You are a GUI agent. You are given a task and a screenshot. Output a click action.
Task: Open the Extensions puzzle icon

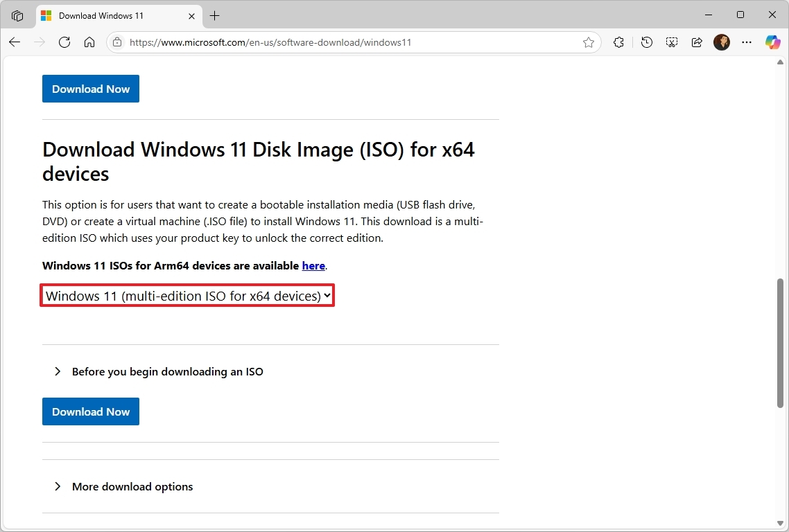[x=618, y=42]
